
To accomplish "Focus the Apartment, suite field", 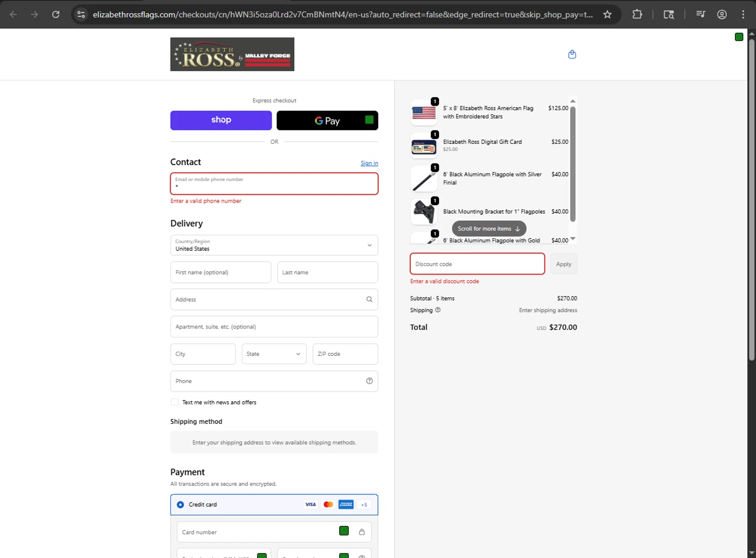I will tap(274, 327).
